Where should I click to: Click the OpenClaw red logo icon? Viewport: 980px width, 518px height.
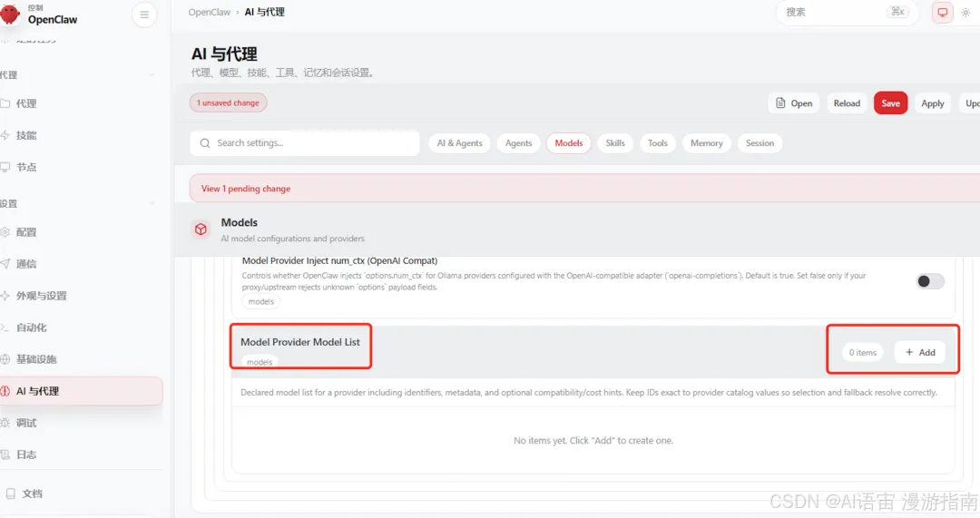click(9, 14)
